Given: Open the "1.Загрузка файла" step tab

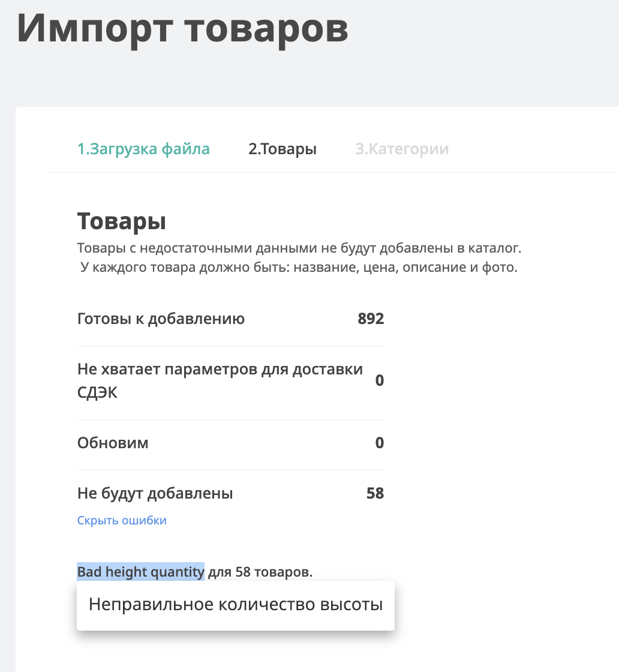Looking at the screenshot, I should coord(143,149).
